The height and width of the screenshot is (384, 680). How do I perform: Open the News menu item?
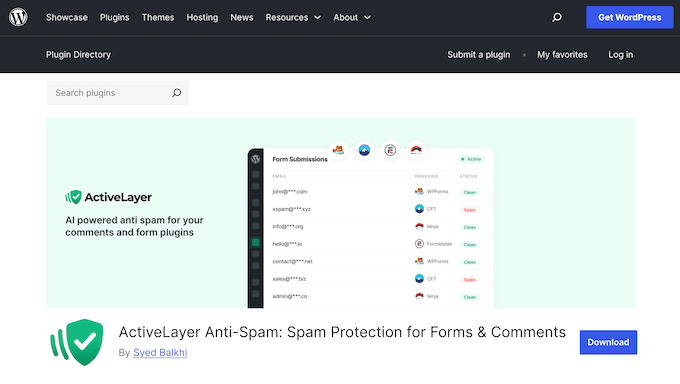[x=242, y=17]
